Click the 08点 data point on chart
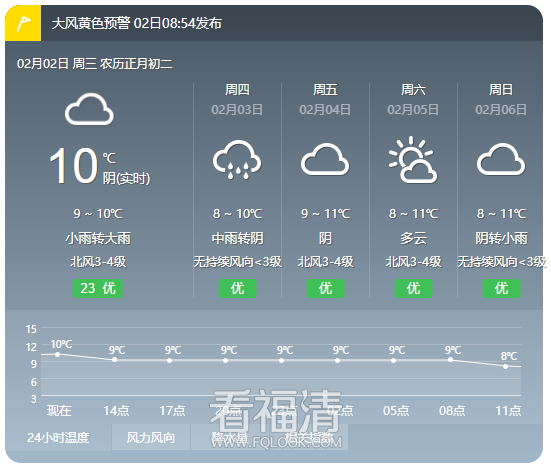The image size is (551, 469). (450, 360)
